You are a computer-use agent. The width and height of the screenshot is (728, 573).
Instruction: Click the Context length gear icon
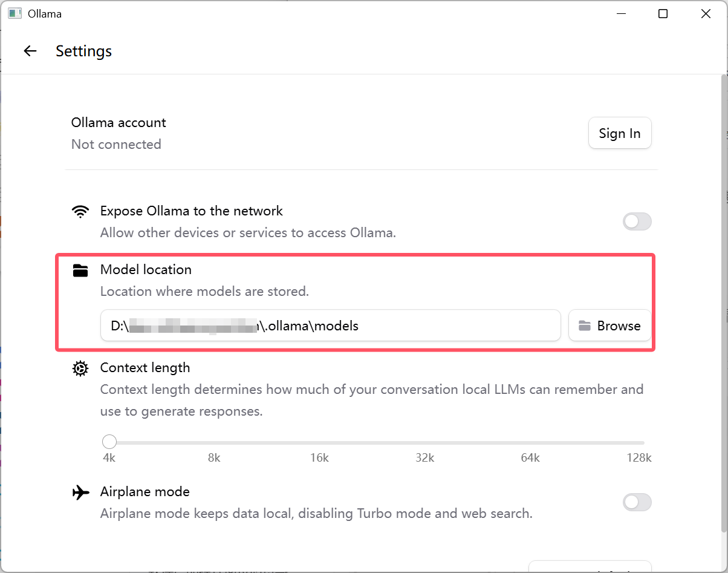coord(80,368)
